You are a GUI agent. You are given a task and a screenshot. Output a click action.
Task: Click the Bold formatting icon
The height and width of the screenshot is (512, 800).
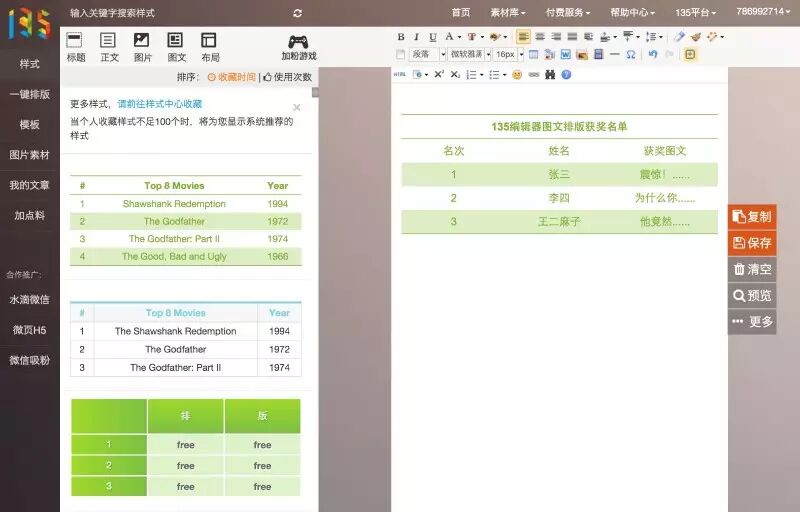(x=401, y=37)
